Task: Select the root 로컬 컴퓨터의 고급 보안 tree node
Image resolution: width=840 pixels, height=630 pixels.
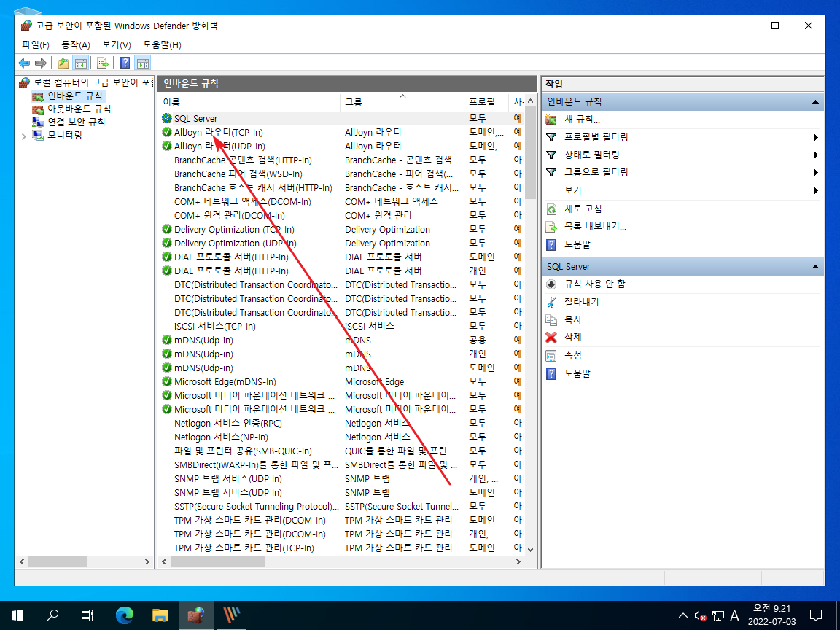Action: click(93, 82)
